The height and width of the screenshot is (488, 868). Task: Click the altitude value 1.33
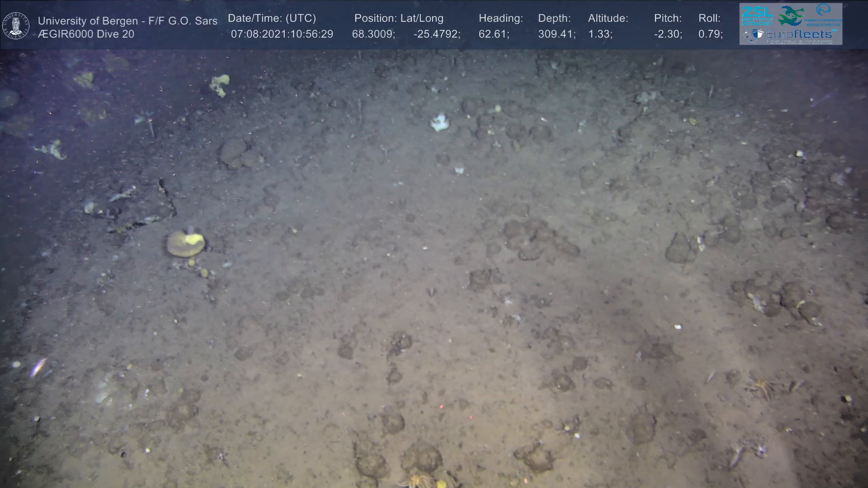pyautogui.click(x=600, y=34)
